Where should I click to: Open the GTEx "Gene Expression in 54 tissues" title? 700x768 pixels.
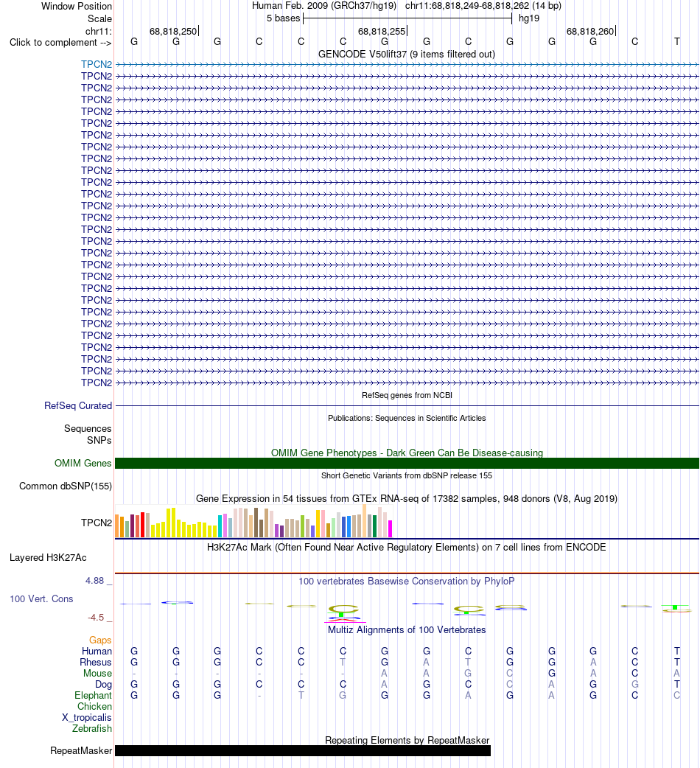click(407, 499)
